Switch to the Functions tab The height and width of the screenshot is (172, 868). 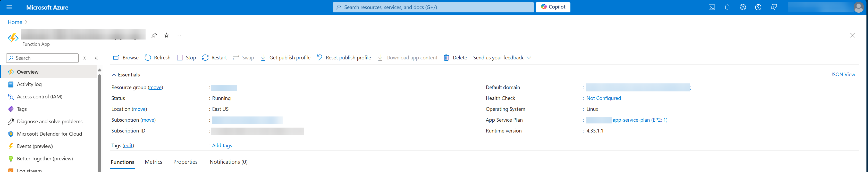[x=123, y=162]
